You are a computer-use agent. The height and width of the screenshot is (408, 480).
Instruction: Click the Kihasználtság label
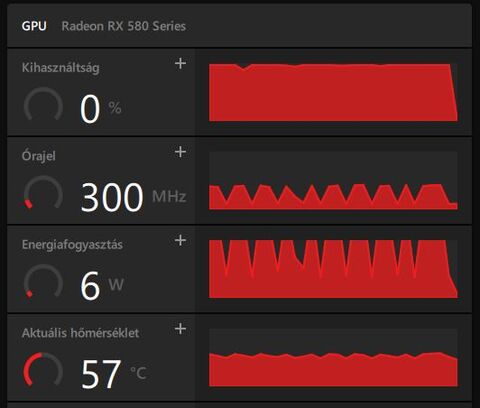[60, 68]
